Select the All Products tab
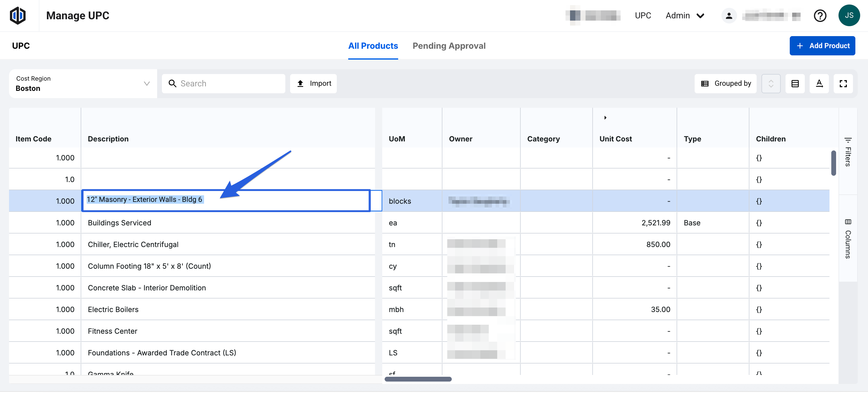The image size is (868, 393). (x=373, y=46)
